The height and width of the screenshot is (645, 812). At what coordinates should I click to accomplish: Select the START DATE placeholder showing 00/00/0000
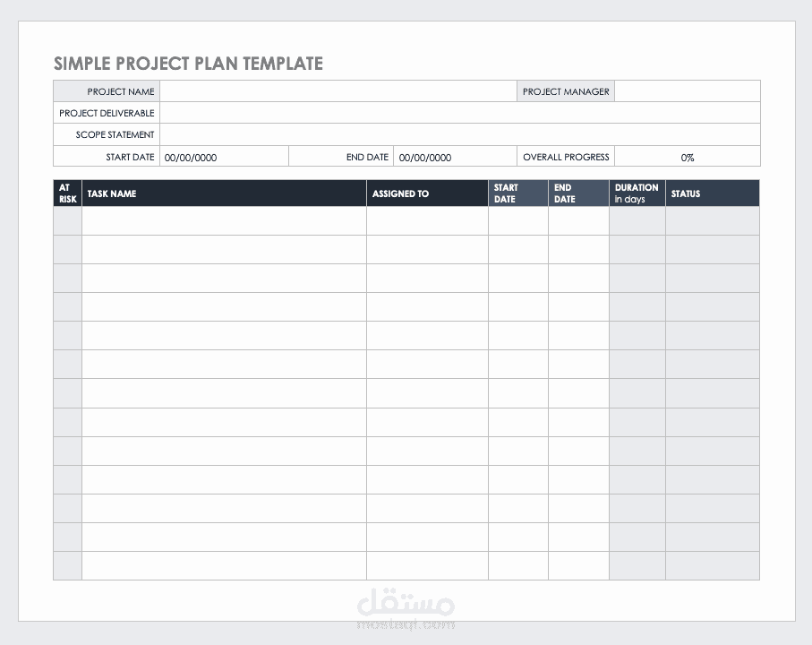[224, 157]
